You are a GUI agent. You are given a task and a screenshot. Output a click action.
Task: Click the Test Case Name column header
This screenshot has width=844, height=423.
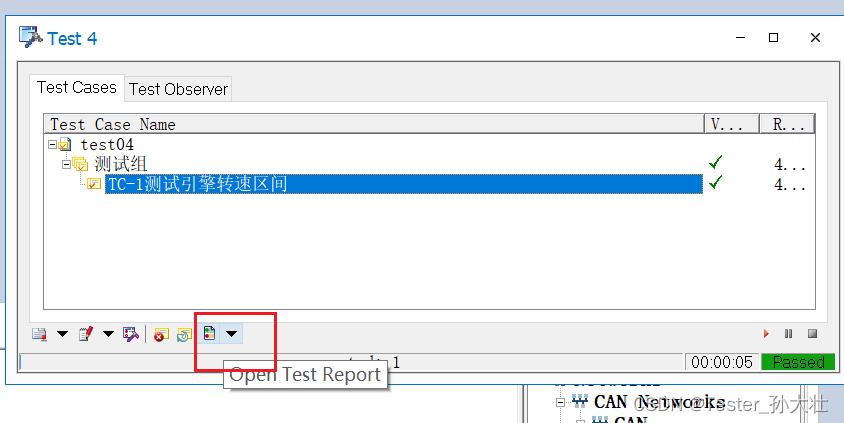click(x=374, y=124)
